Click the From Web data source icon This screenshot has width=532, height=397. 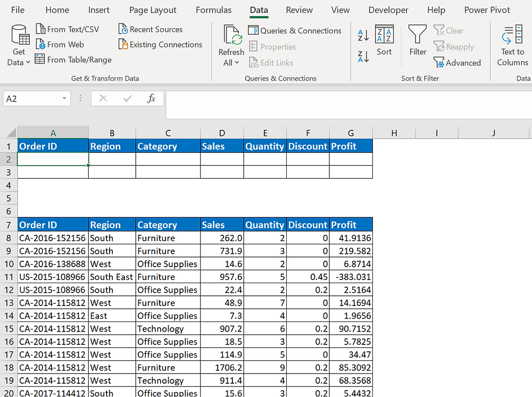click(41, 45)
